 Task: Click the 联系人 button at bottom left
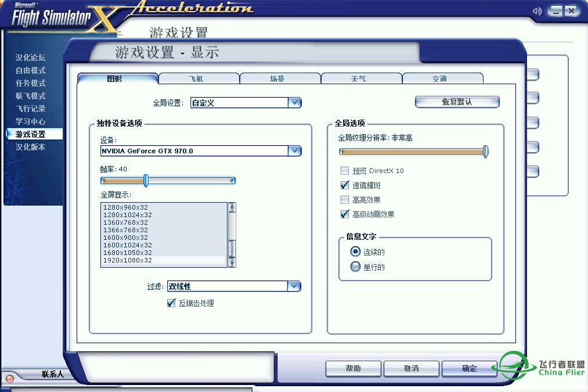tap(52, 374)
